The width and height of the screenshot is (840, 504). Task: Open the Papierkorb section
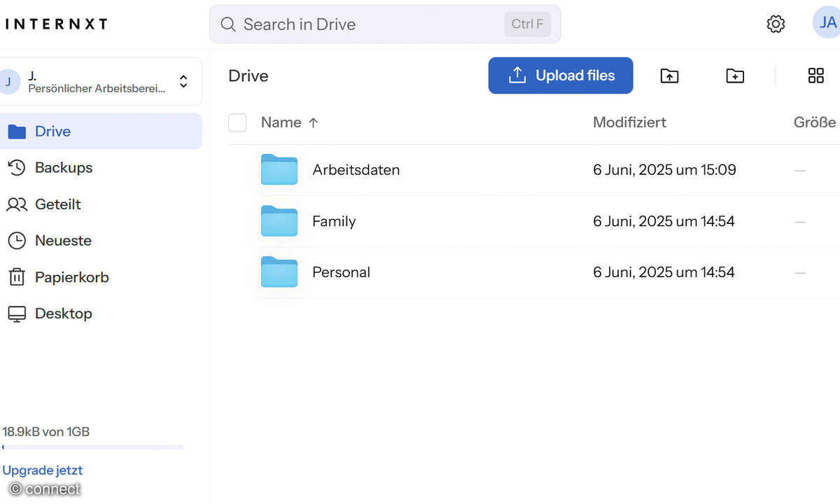tap(72, 276)
